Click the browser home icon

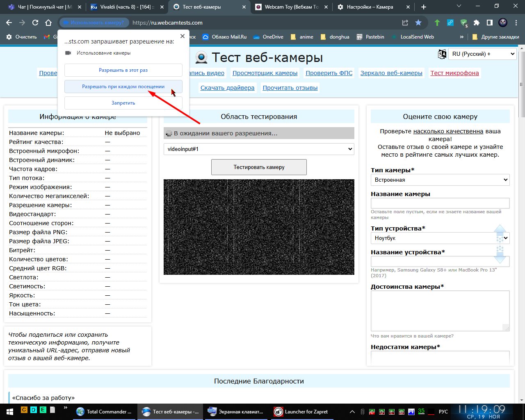pos(48,23)
